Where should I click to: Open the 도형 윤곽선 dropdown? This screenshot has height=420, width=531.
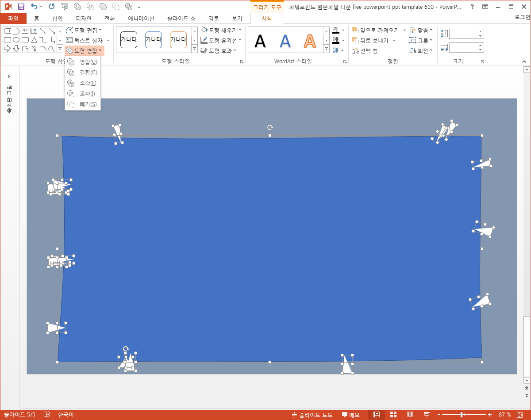coord(221,40)
